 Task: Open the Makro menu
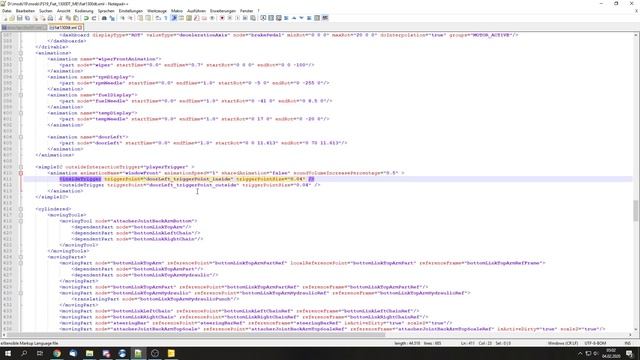[177, 11]
